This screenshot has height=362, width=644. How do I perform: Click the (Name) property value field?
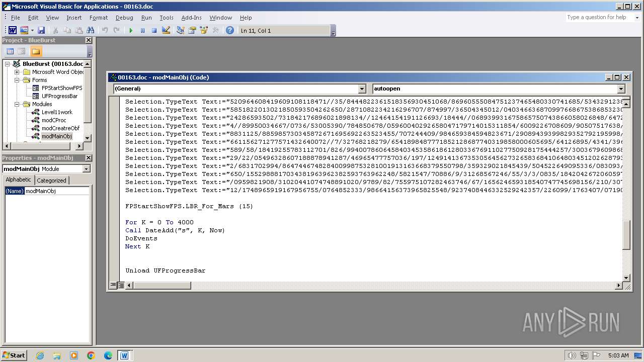pos(57,191)
